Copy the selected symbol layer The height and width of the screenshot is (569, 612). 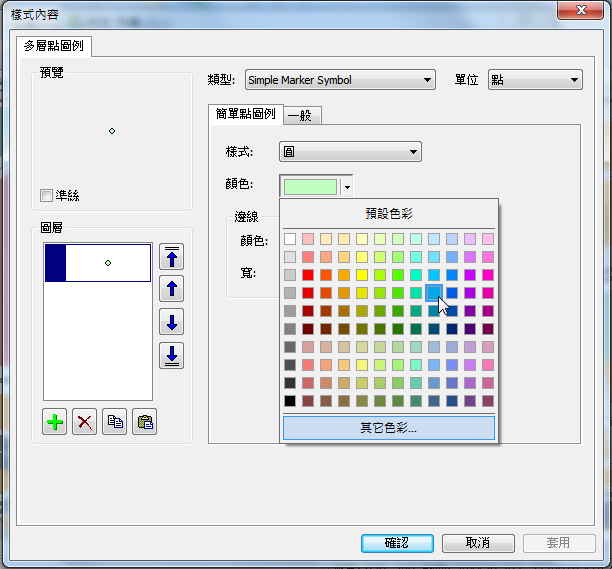(x=115, y=422)
